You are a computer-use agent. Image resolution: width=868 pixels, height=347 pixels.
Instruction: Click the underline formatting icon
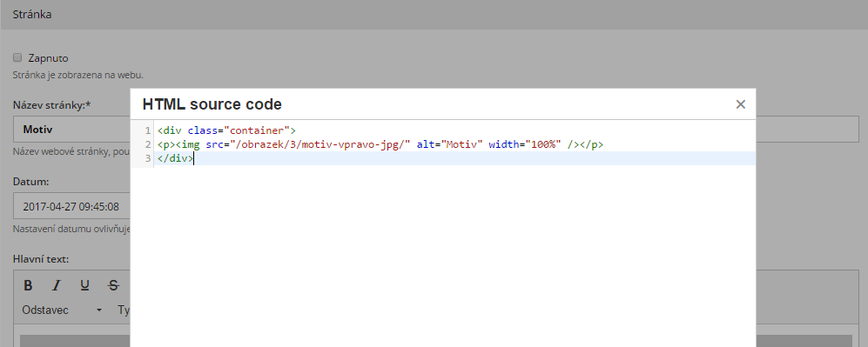(84, 285)
